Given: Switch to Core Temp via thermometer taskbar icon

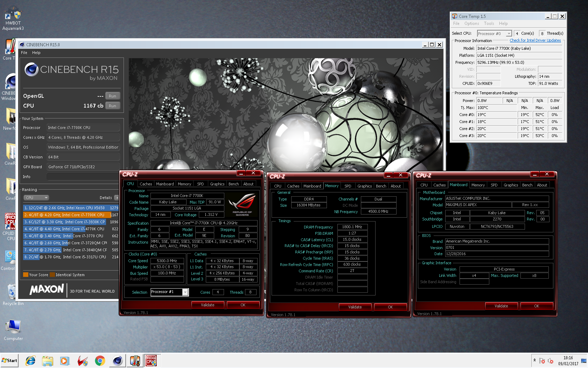Looking at the screenshot, I should tap(135, 361).
